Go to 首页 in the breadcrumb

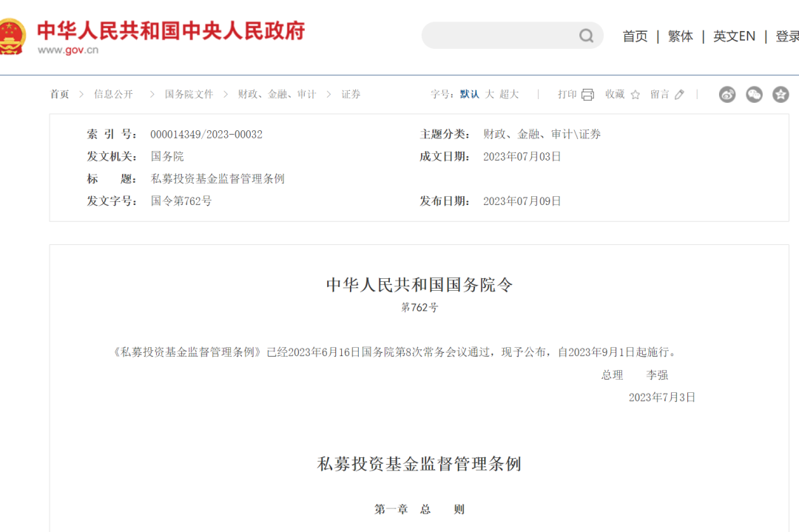(59, 95)
